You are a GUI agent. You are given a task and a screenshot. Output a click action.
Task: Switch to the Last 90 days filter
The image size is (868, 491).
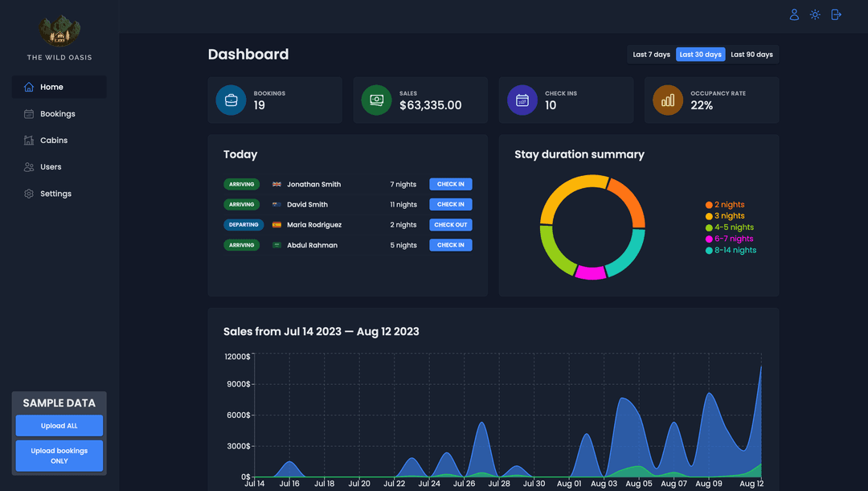click(751, 55)
